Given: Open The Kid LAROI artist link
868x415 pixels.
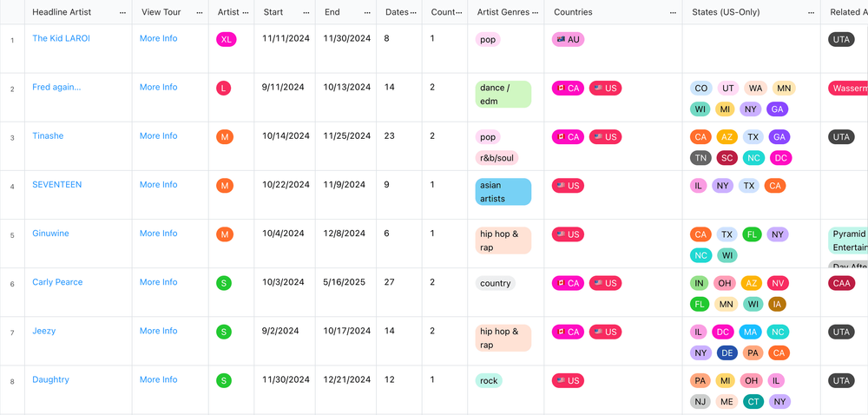Looking at the screenshot, I should (x=61, y=38).
